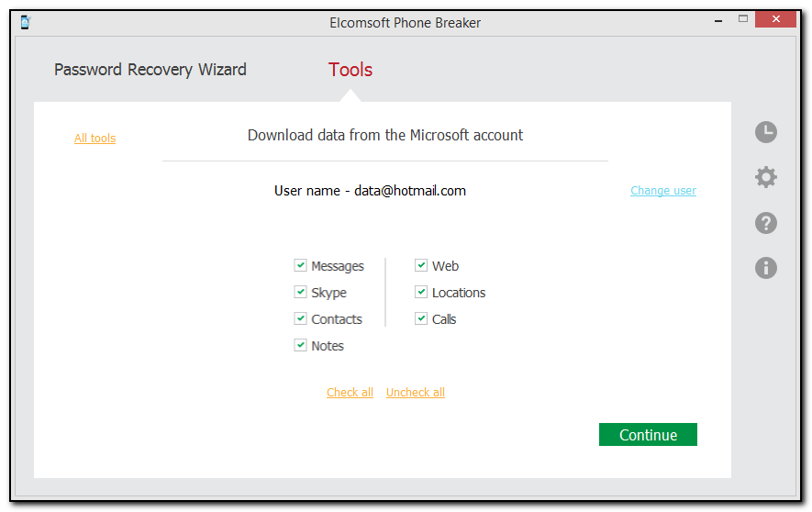Open the history clock icon

765,132
